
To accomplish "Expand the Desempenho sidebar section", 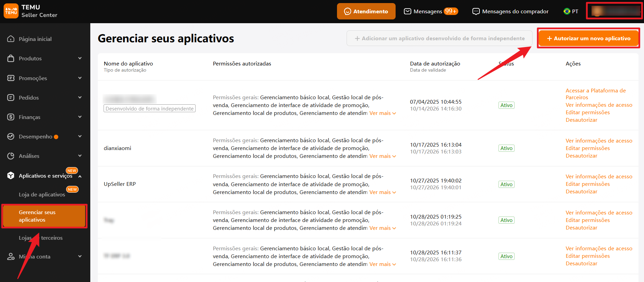I will tap(80, 136).
